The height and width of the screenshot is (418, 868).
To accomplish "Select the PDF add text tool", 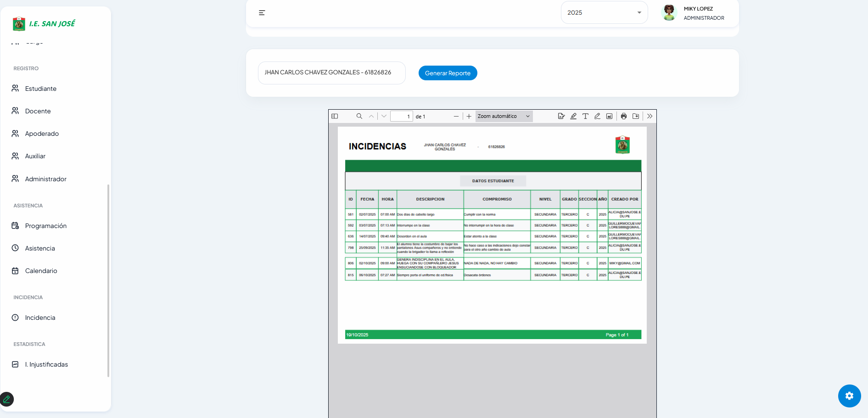I will pyautogui.click(x=585, y=117).
